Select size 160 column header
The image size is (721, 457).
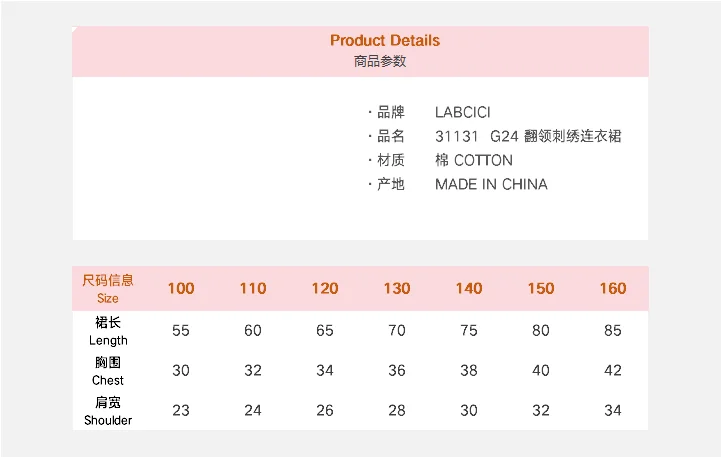pos(613,288)
